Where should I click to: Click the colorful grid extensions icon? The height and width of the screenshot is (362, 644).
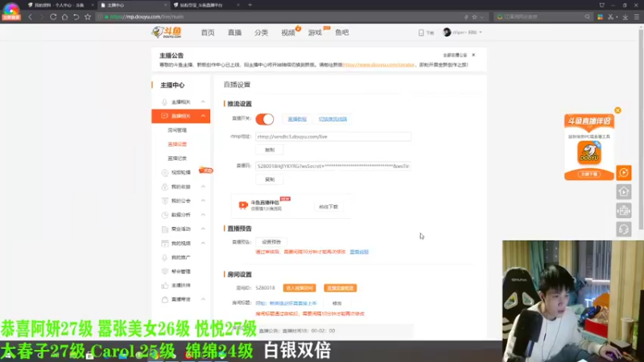(600, 17)
